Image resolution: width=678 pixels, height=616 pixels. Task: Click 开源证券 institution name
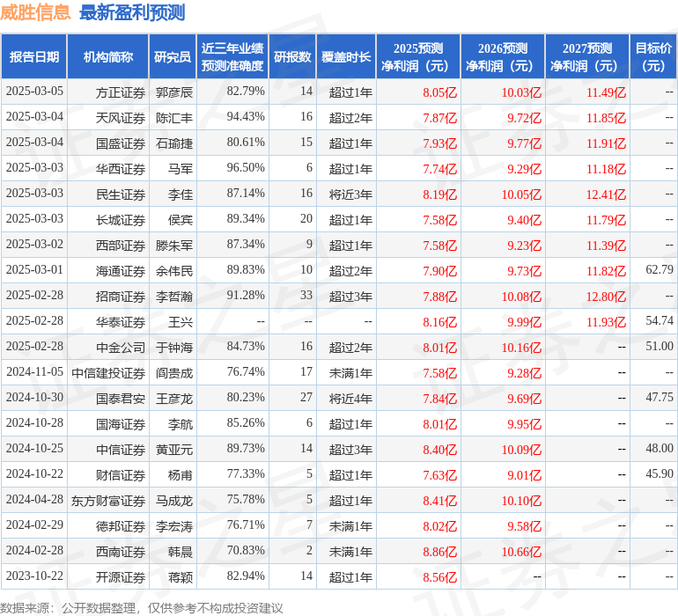(x=121, y=577)
